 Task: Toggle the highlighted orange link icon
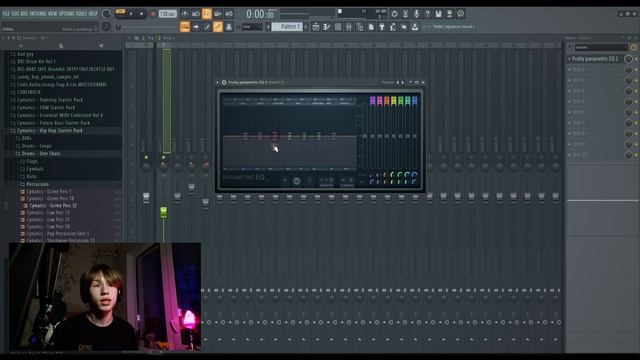[x=218, y=27]
